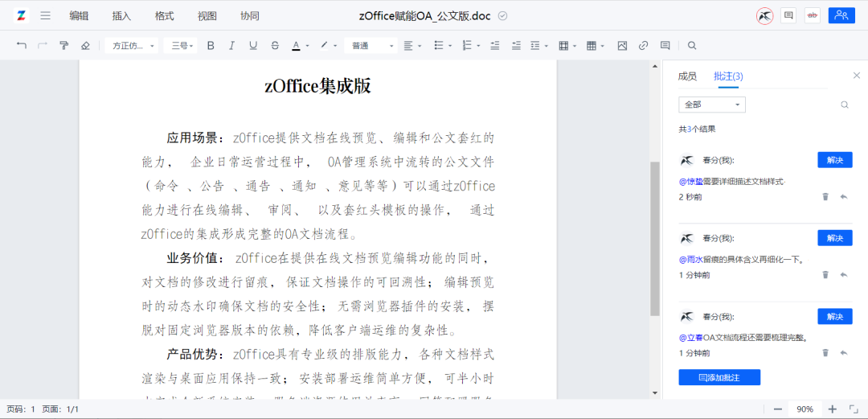Open the 视图 menu
This screenshot has width=868, height=419.
point(207,16)
